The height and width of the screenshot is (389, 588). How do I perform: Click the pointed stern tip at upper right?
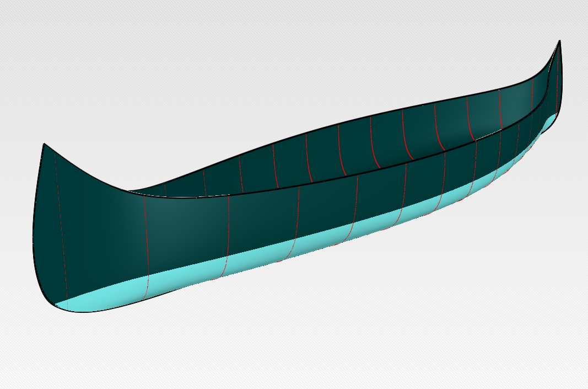tap(559, 41)
